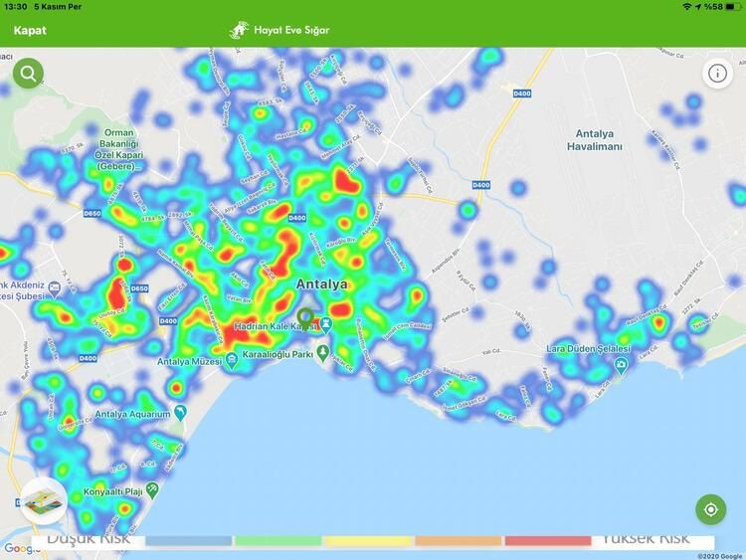Click the blue low-risk legend swatch
The width and height of the screenshot is (746, 560).
(x=189, y=541)
